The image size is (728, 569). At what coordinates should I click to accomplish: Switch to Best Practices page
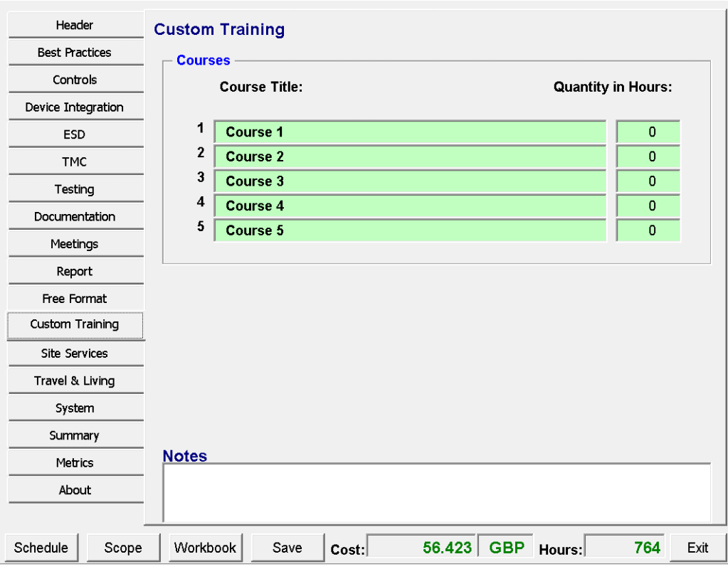click(x=75, y=53)
